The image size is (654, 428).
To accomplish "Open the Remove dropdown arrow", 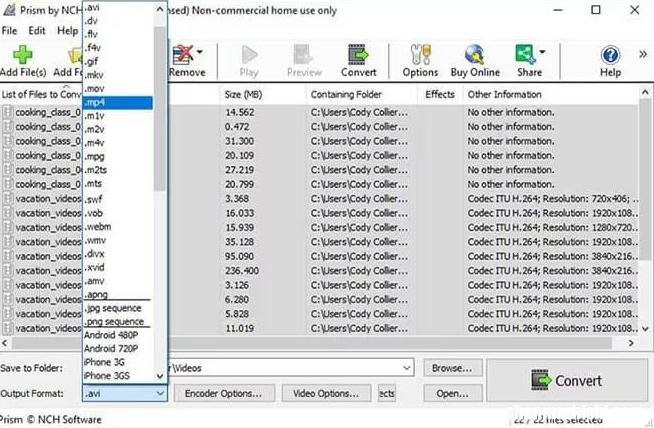I will pos(200,52).
